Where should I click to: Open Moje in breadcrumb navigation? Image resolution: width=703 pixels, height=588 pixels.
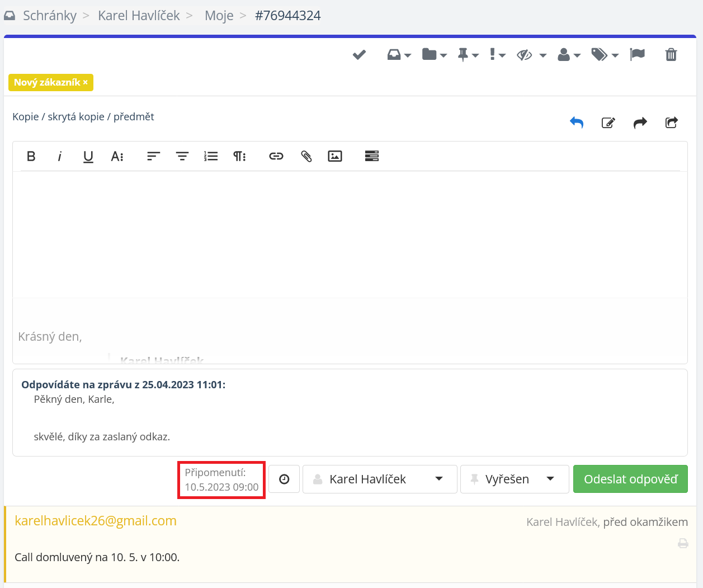[219, 16]
